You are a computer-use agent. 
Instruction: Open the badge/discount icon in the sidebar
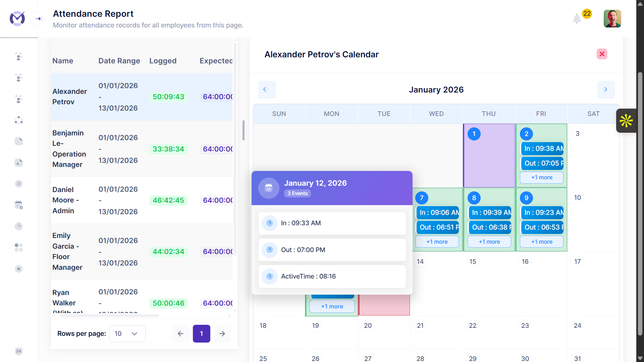pyautogui.click(x=18, y=184)
